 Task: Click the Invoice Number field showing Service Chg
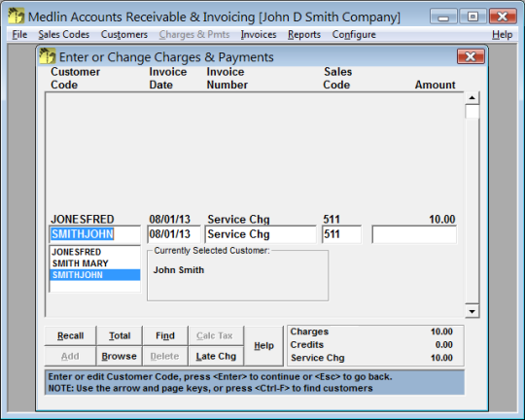261,234
